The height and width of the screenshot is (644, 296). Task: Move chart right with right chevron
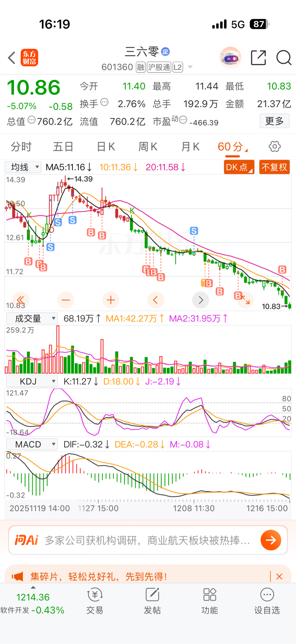(x=200, y=300)
